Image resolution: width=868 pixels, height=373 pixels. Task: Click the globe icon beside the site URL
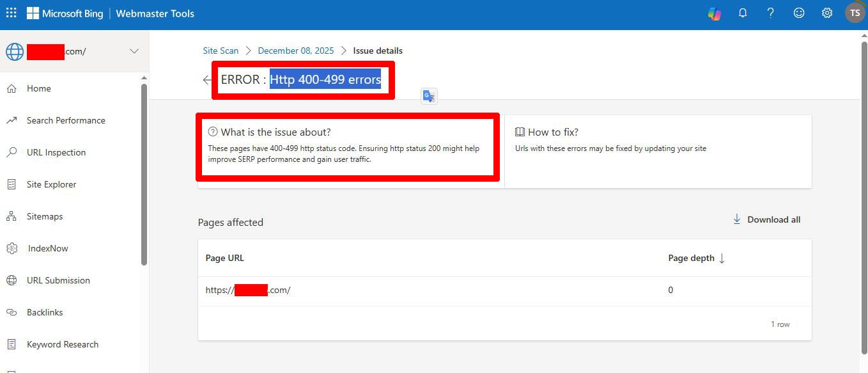[14, 51]
